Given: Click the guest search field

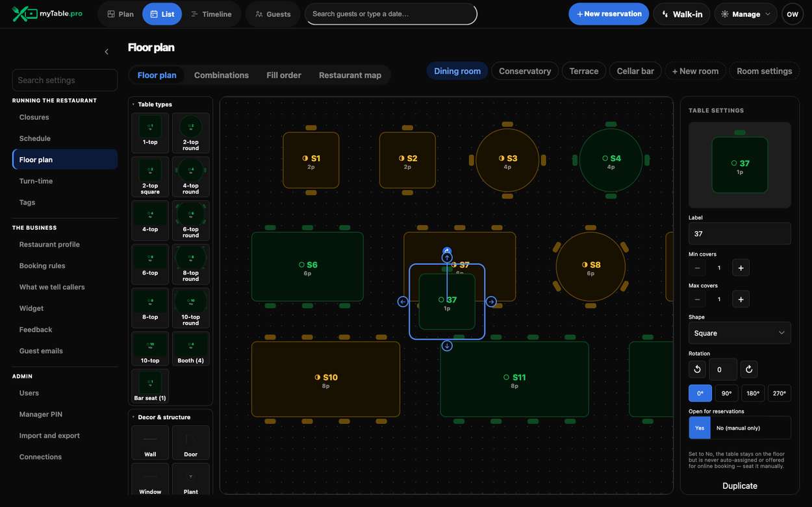Looking at the screenshot, I should [x=391, y=14].
